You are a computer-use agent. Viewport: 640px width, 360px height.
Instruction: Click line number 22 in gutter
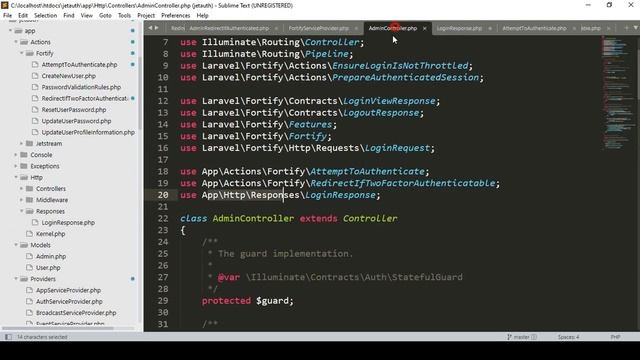click(163, 218)
